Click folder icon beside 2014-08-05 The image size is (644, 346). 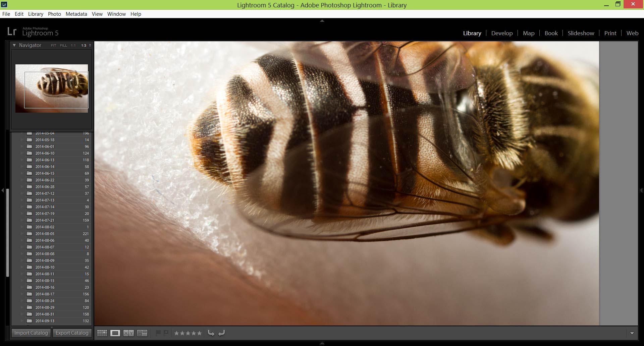(x=30, y=234)
